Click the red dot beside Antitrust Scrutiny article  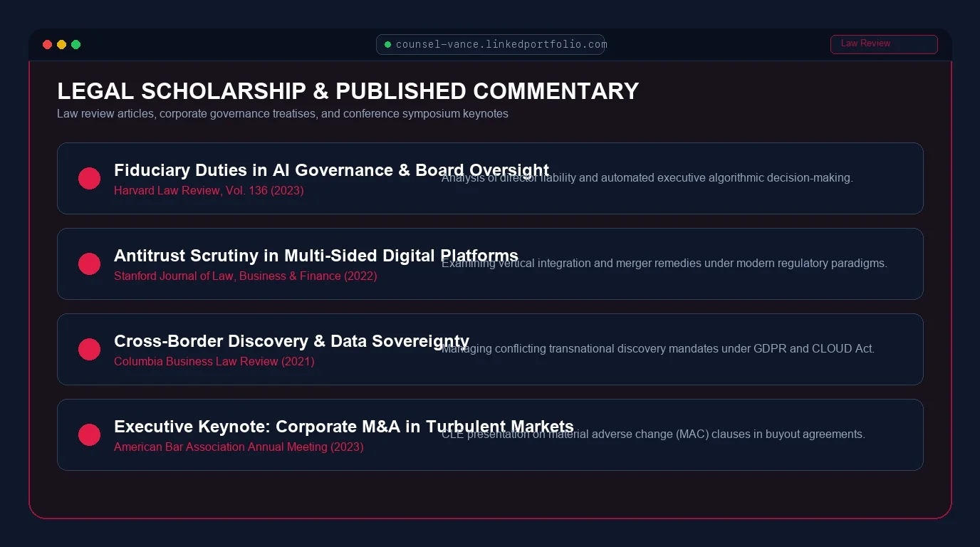[89, 264]
